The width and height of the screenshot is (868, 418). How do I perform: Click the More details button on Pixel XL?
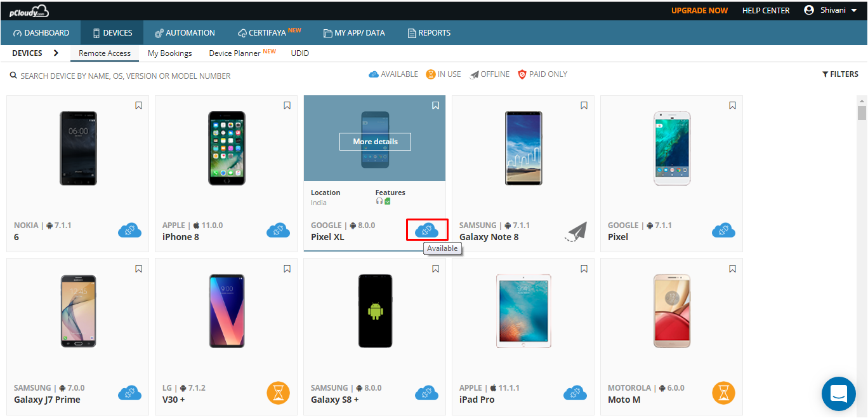(375, 142)
